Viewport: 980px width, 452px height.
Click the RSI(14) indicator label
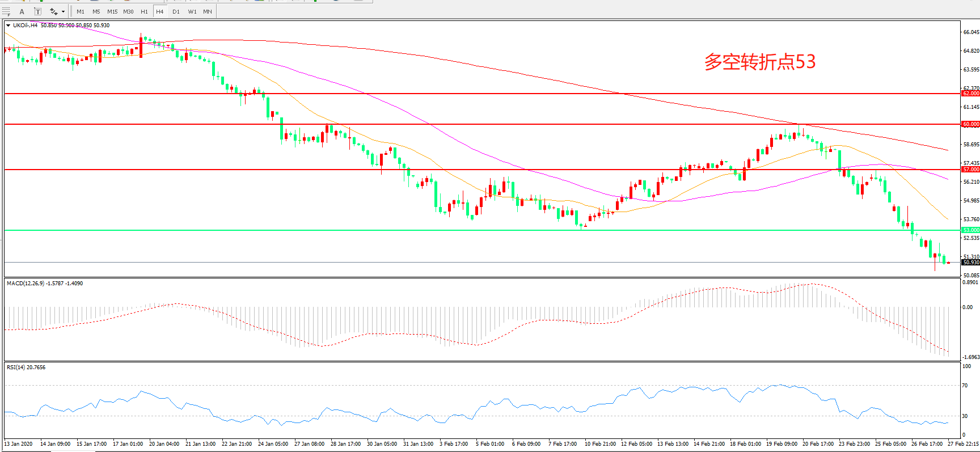coord(26,367)
